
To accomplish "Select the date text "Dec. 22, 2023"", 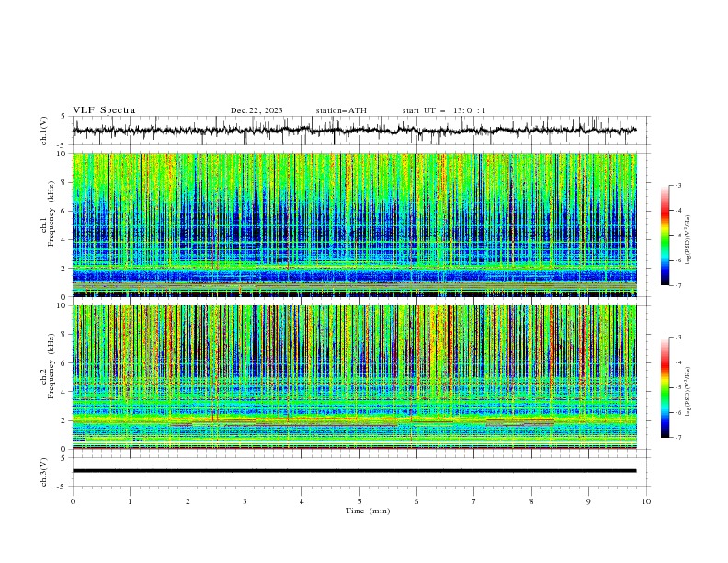I will [x=256, y=110].
